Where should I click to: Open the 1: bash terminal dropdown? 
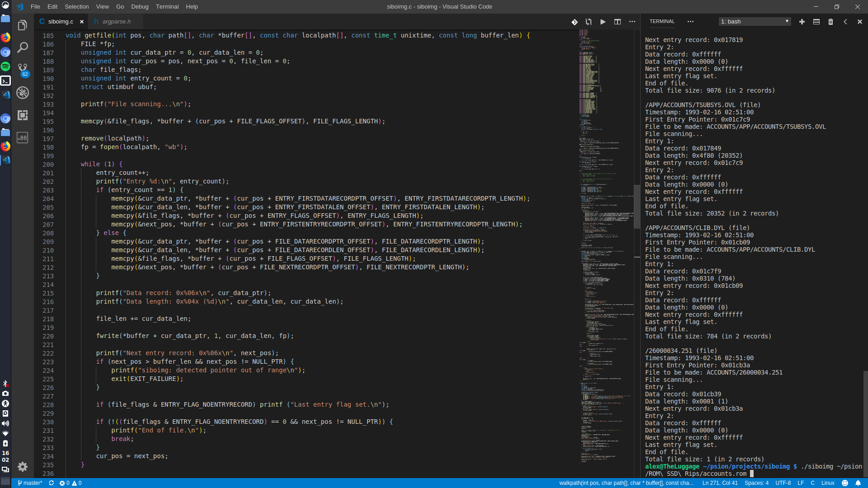point(755,22)
